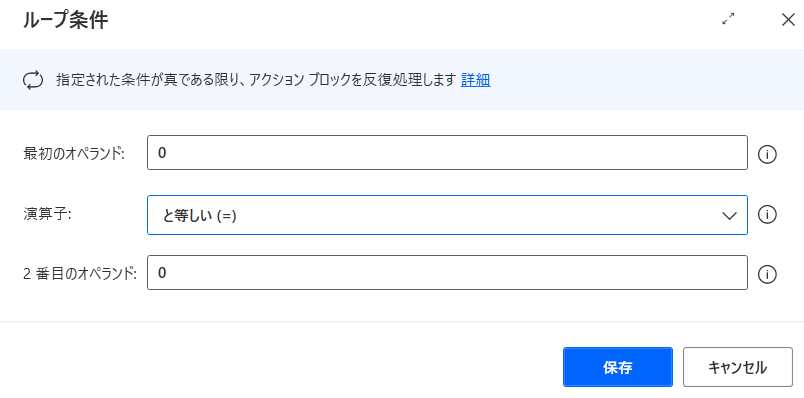The height and width of the screenshot is (398, 804).
Task: Click the 演算子 label
Action: point(47,214)
